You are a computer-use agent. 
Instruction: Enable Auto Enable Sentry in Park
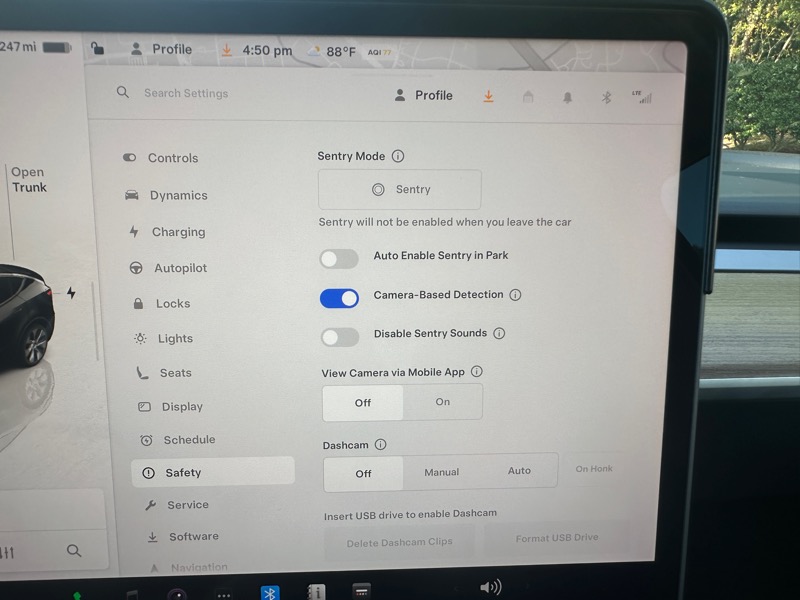click(339, 259)
